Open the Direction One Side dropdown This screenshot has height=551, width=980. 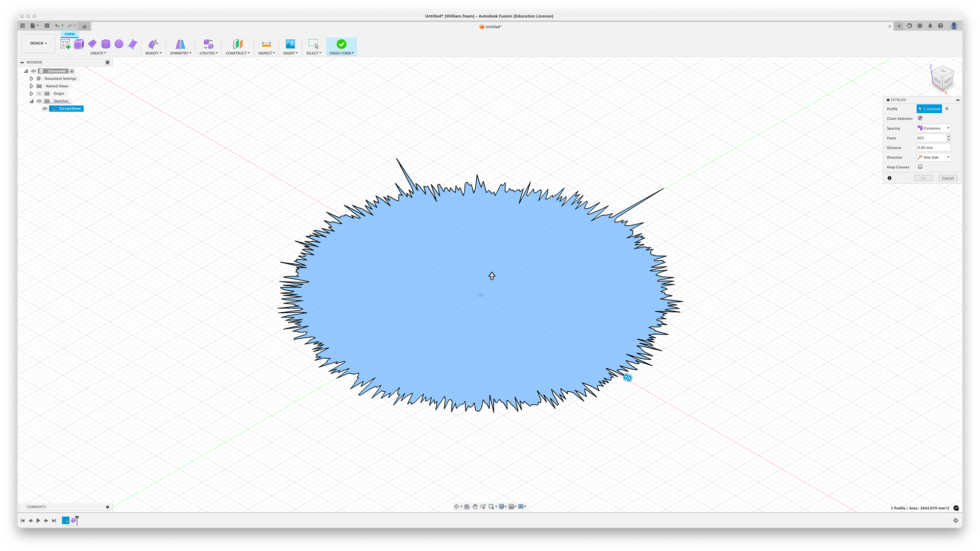coord(934,157)
